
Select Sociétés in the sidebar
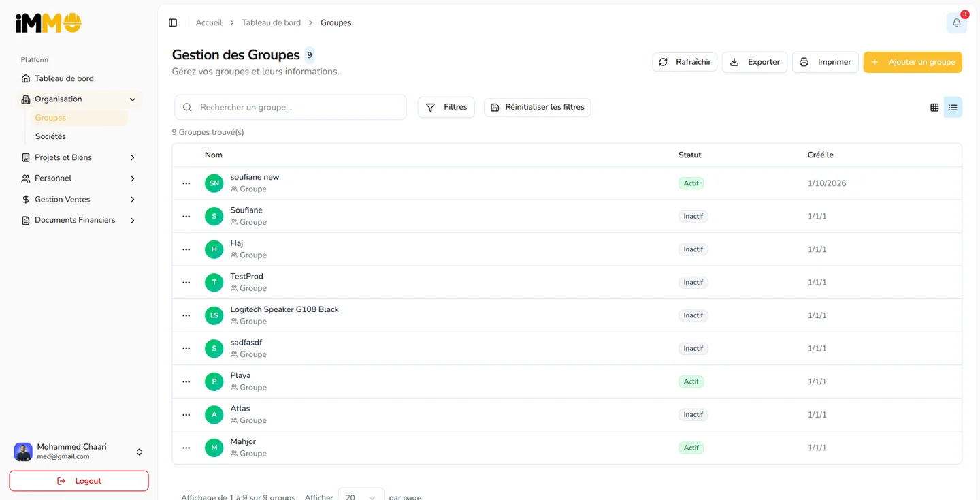pyautogui.click(x=79, y=136)
